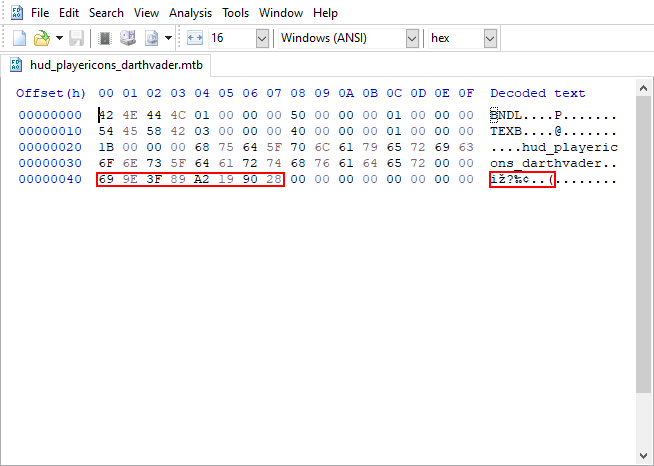Open the bytes per row 16 combo box
Screen dimensions: 654x466
point(238,38)
